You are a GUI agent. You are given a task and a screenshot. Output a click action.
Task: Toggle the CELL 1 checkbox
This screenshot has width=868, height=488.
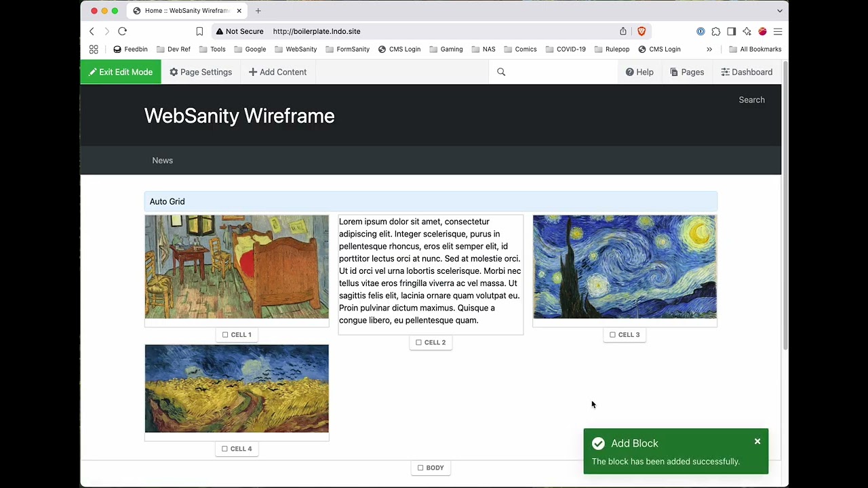[225, 335]
